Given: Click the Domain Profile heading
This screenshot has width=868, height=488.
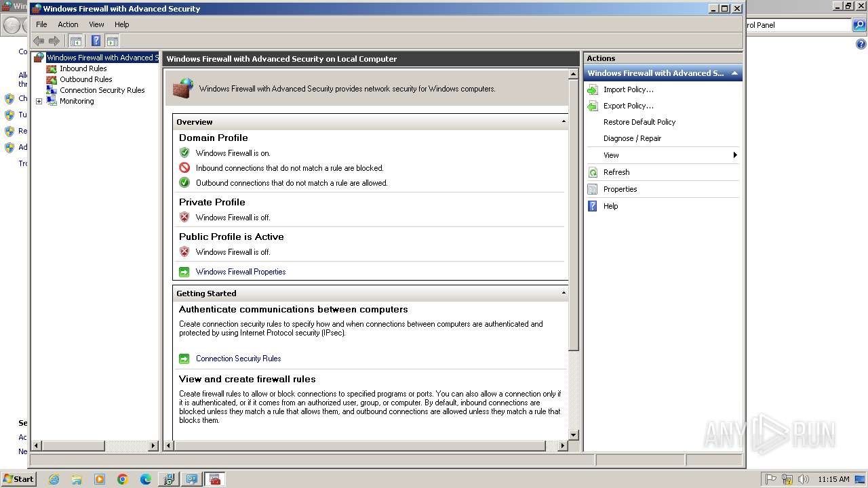Looking at the screenshot, I should (214, 138).
